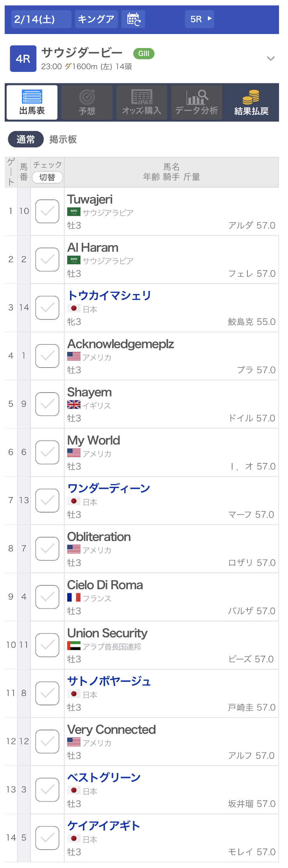The height and width of the screenshot is (868, 288).
Task: Select the 通常 view tab
Action: click(x=26, y=140)
